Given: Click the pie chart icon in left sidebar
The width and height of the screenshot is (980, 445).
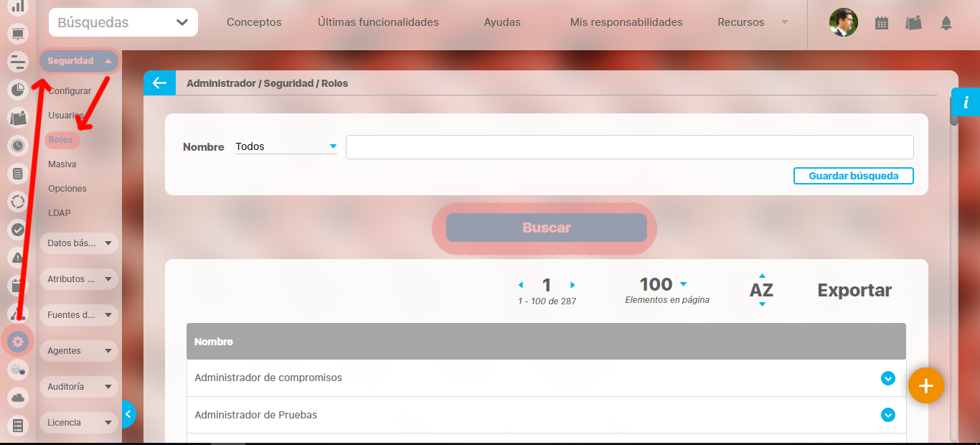Looking at the screenshot, I should click(18, 90).
